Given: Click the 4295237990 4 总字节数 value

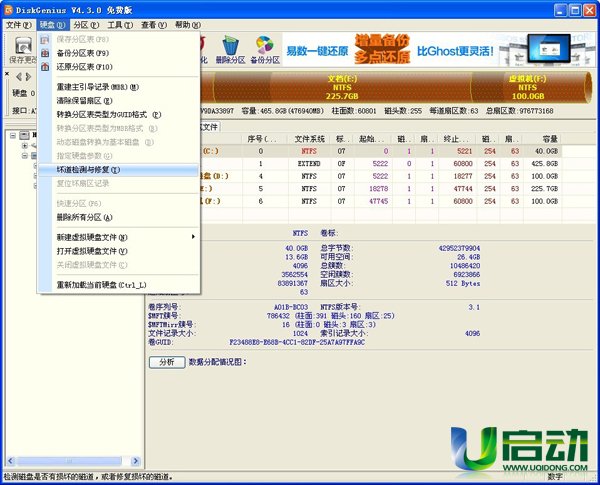Looking at the screenshot, I should coord(459,248).
